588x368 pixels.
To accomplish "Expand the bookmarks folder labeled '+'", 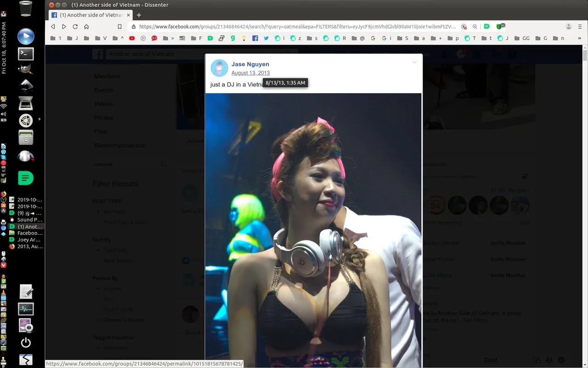I will [437, 38].
